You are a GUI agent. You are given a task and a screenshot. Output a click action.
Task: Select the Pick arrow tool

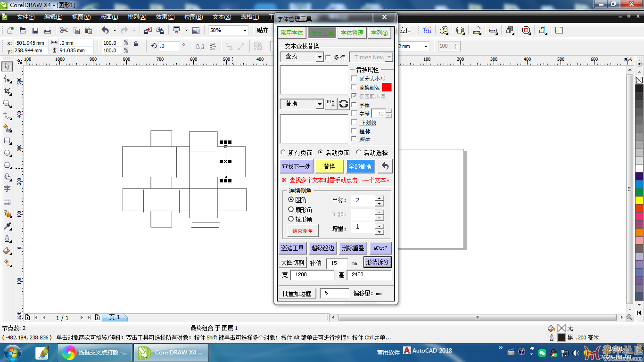tap(7, 66)
